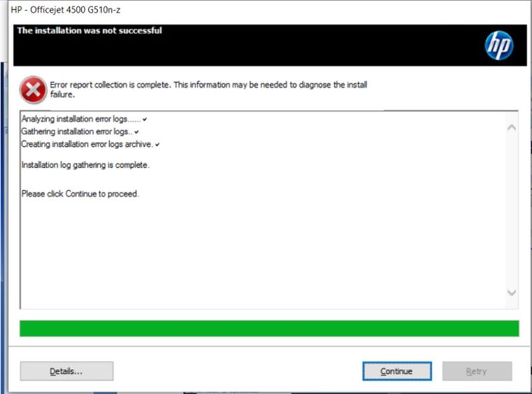532x394 pixels.
Task: Click the greyed-out Retry button
Action: click(x=477, y=371)
